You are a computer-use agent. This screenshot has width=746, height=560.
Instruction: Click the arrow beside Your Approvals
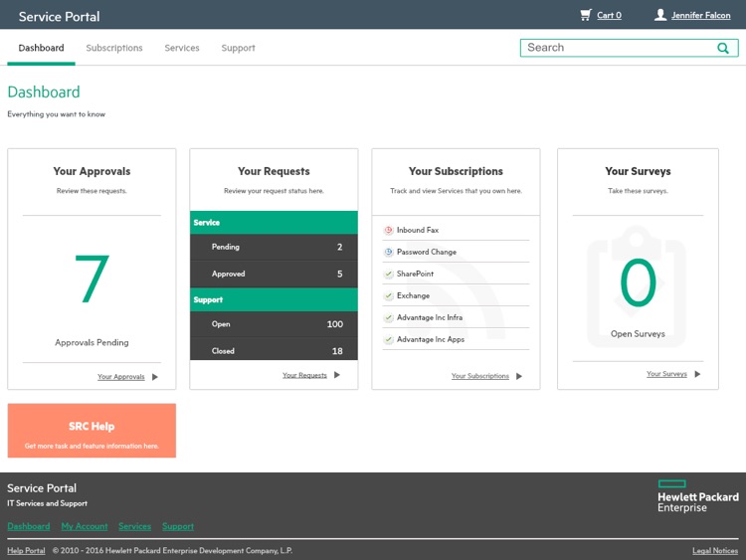[155, 377]
